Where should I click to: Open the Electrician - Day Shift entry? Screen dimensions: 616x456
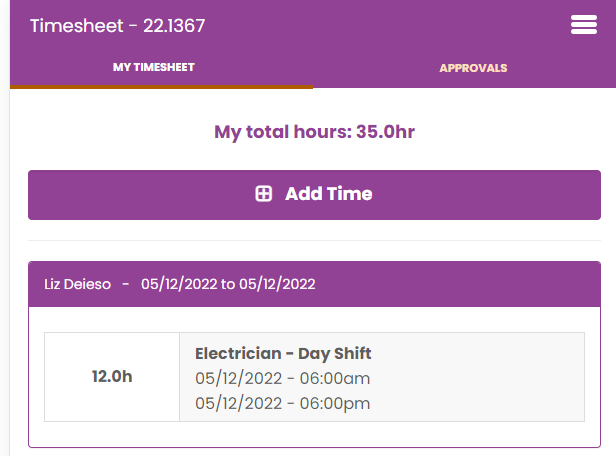click(283, 354)
